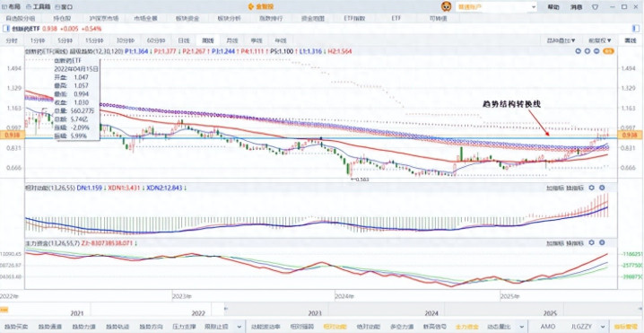Screen dimensions: 644x333
Task: Switch to the 日线 daily chart tab
Action: point(184,40)
